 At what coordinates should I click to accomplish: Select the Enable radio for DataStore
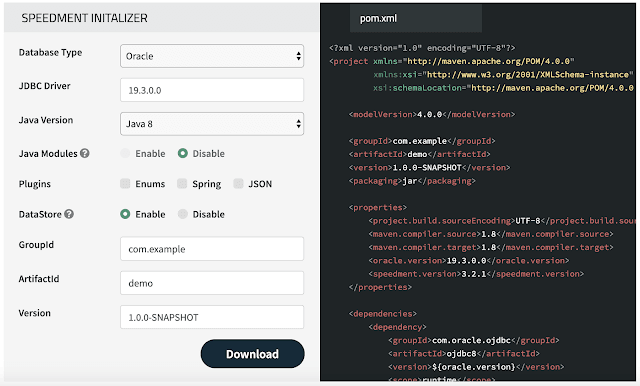(125, 214)
